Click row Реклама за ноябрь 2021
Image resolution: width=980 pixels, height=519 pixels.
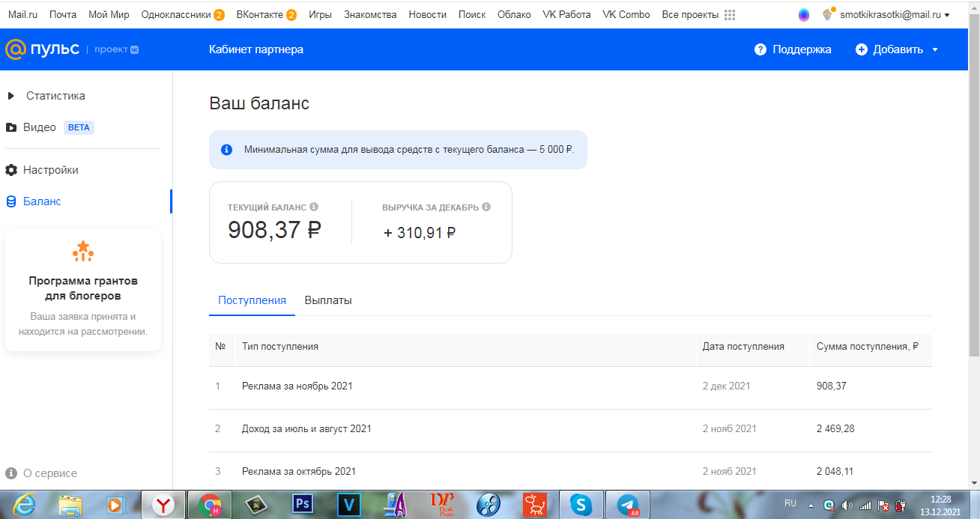click(x=570, y=386)
